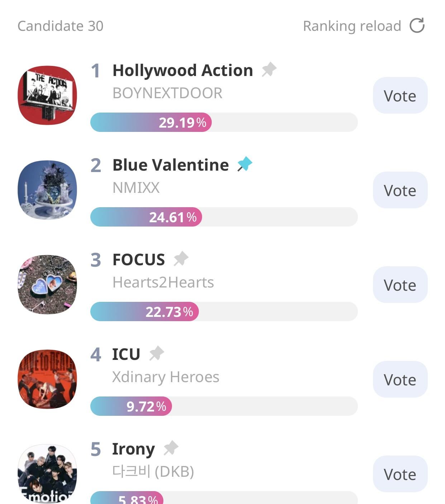This screenshot has width=445, height=504.
Task: Select the FOCUS album artwork
Action: point(47,285)
